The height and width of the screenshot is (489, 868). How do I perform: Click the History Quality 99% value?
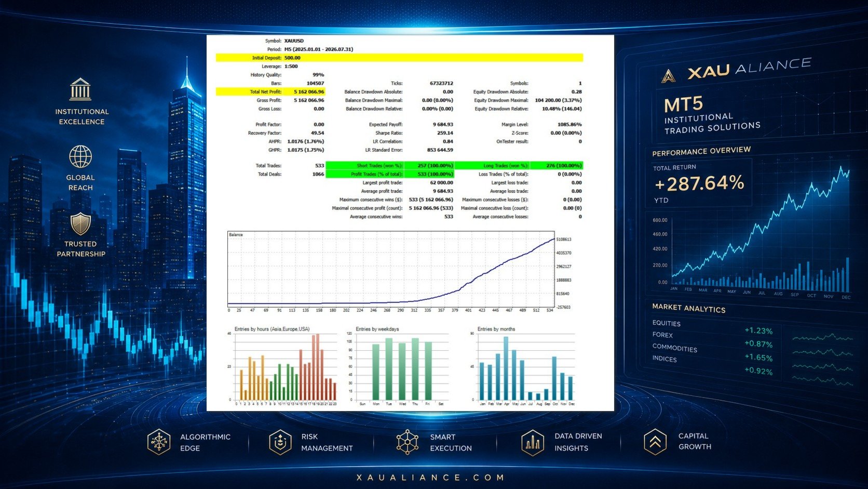(318, 75)
